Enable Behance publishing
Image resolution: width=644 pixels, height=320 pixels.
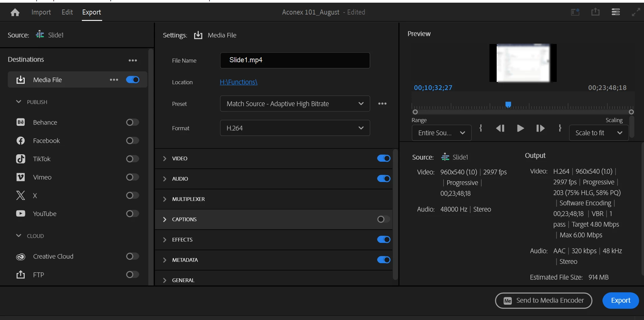[x=132, y=122]
